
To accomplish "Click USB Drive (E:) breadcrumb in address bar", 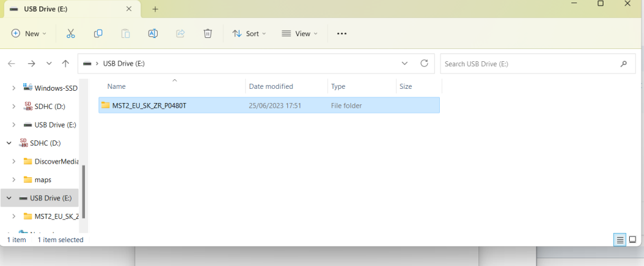I will pyautogui.click(x=124, y=64).
